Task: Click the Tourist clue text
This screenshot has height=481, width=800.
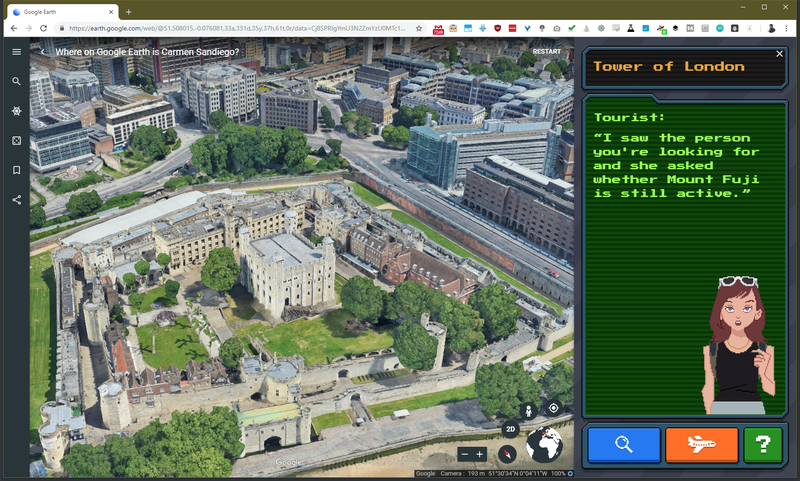Action: coord(676,165)
